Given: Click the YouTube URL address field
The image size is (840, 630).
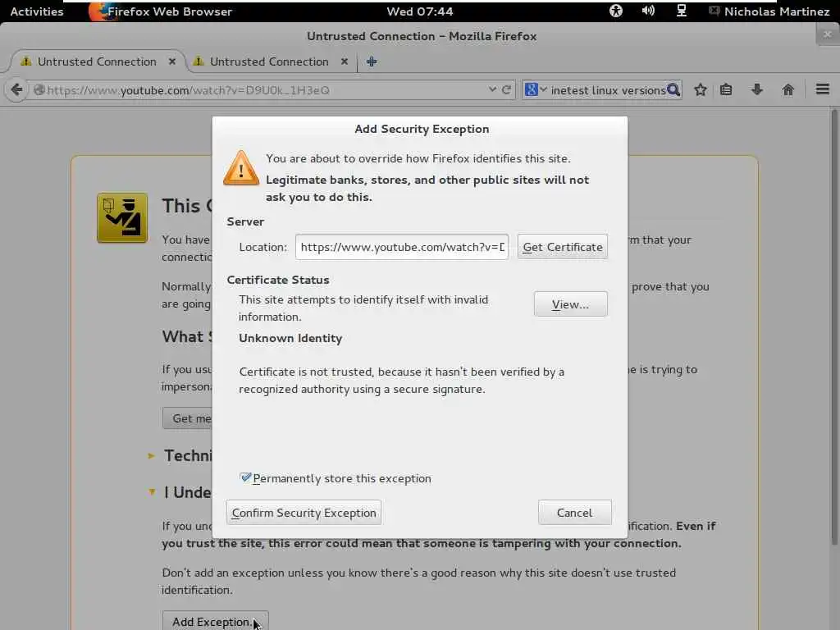Looking at the screenshot, I should coord(268,90).
